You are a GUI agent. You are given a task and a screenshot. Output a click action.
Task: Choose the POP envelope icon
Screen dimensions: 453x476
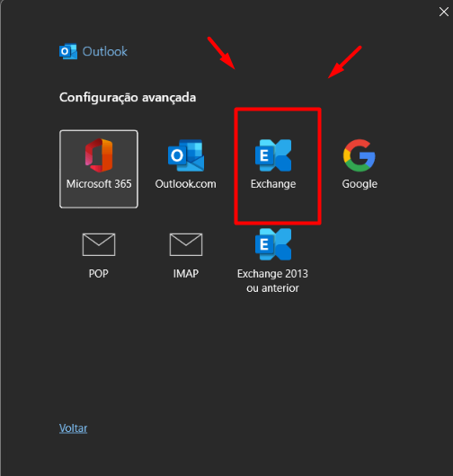tap(99, 244)
